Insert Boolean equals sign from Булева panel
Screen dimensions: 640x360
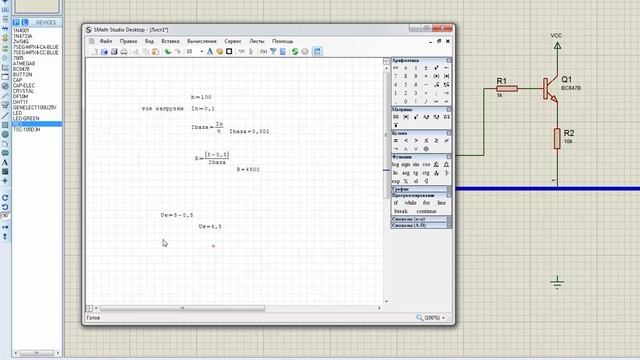[396, 141]
